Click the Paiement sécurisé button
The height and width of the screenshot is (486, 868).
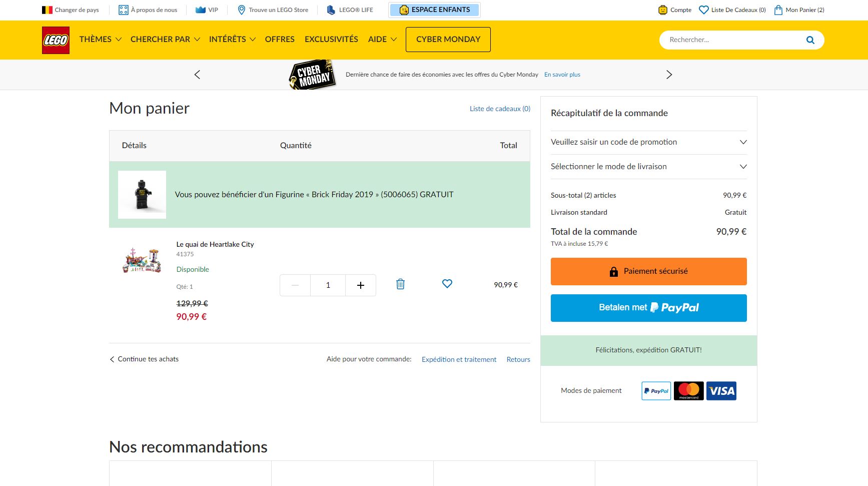(648, 271)
